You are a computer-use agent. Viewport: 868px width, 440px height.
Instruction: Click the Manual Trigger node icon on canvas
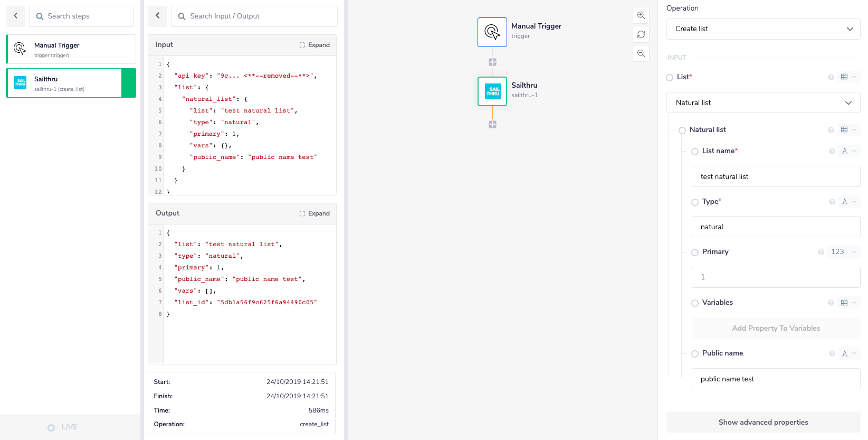pyautogui.click(x=492, y=32)
